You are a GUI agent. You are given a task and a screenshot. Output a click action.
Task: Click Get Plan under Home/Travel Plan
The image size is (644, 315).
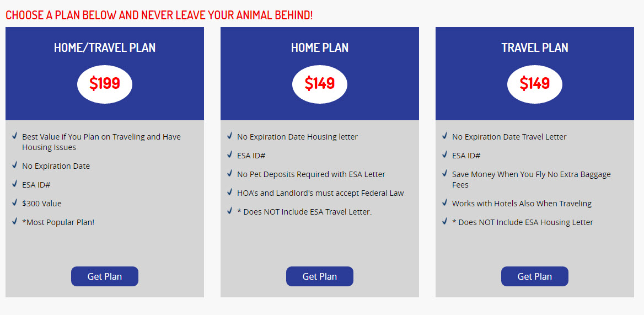pyautogui.click(x=105, y=276)
